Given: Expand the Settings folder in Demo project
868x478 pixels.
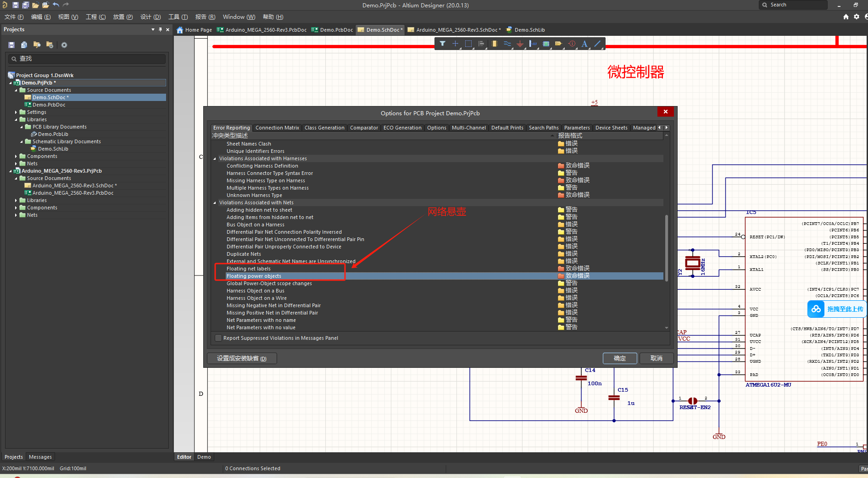Looking at the screenshot, I should 16,112.
